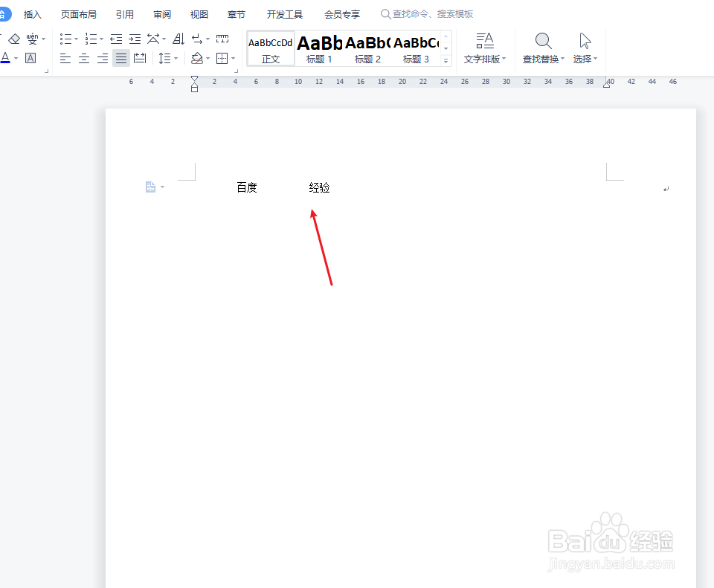Open the 会员专享 tab
This screenshot has width=714, height=588.
tap(342, 15)
